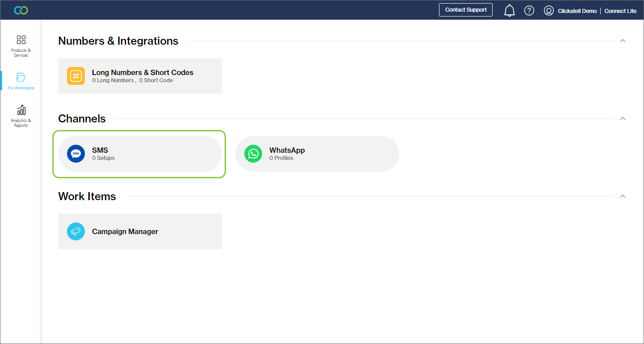Go to Products & Services

[21, 46]
